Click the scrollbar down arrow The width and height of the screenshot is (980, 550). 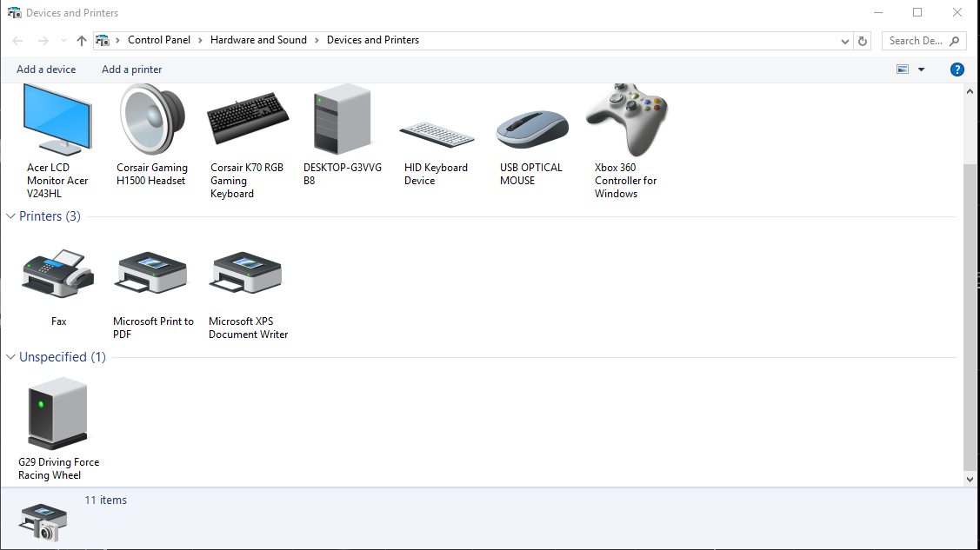[970, 480]
